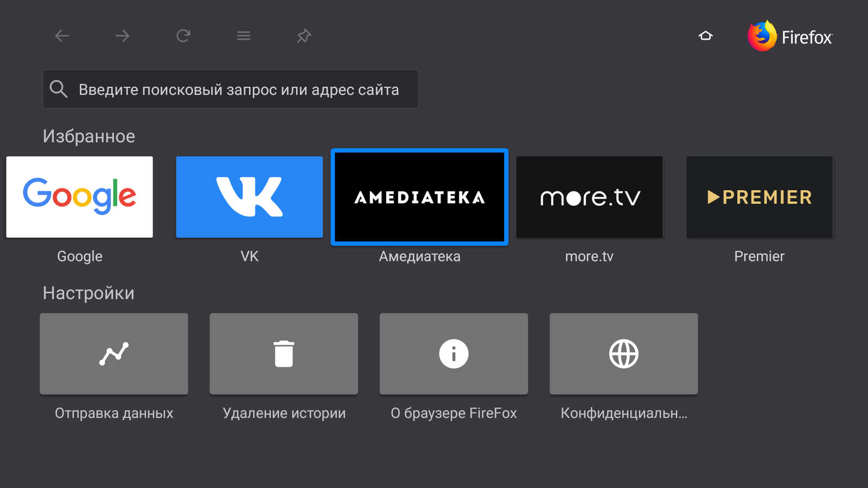868x488 pixels.
Task: Click the Избранное section heading
Action: point(89,136)
